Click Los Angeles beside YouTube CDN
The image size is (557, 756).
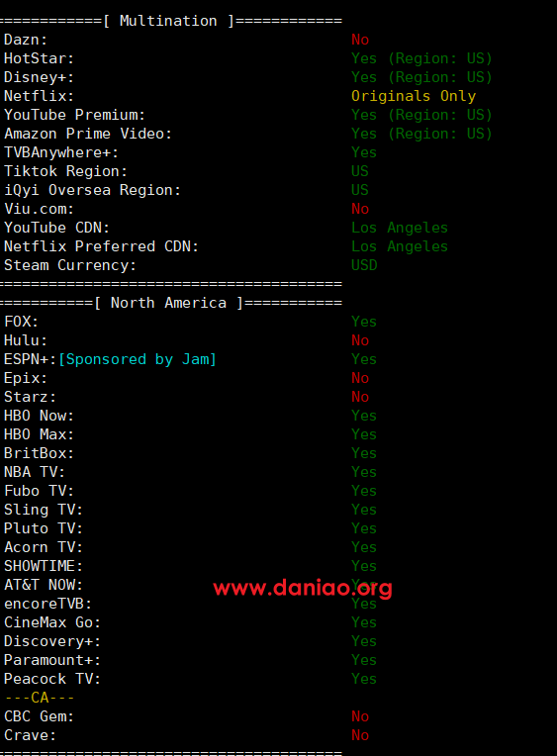400,228
